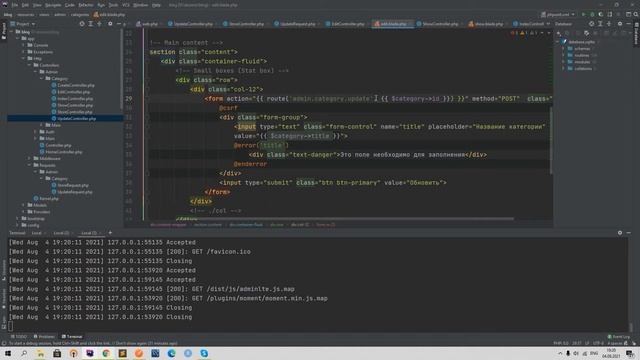Viewport: 640px width, 360px height.
Task: Toggle vertical Project tool window stripe button
Action: (x=3, y=31)
